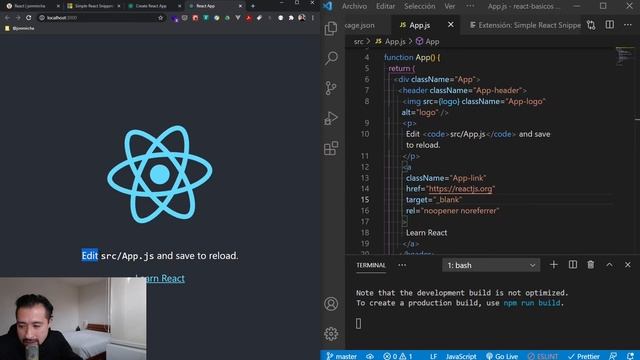
Task: Click the open changes icon in editor toolbar
Action: coord(591,25)
